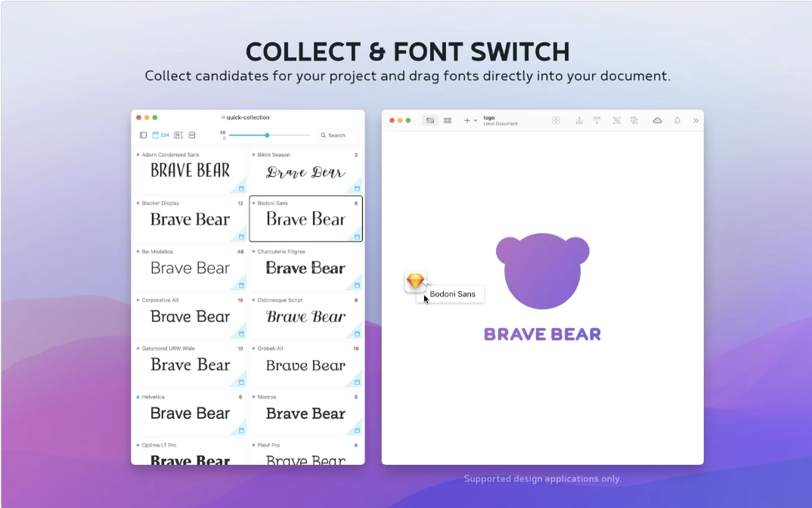Image resolution: width=812 pixels, height=508 pixels.
Task: Select the Bodoni Sans font card
Action: point(305,218)
